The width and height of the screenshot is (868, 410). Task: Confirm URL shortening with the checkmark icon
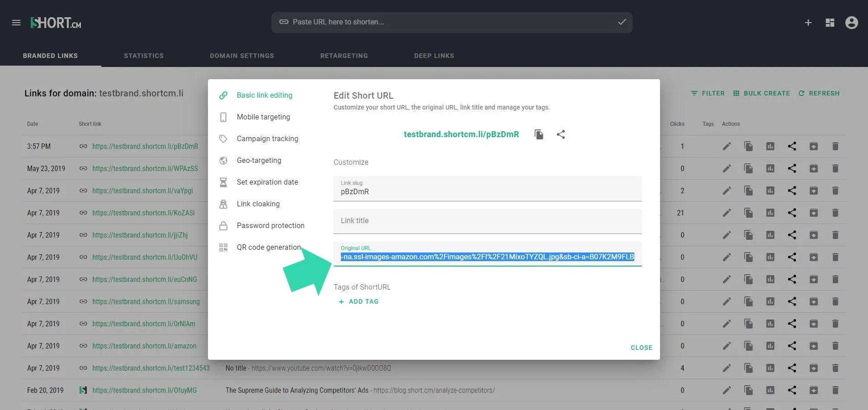(x=622, y=22)
